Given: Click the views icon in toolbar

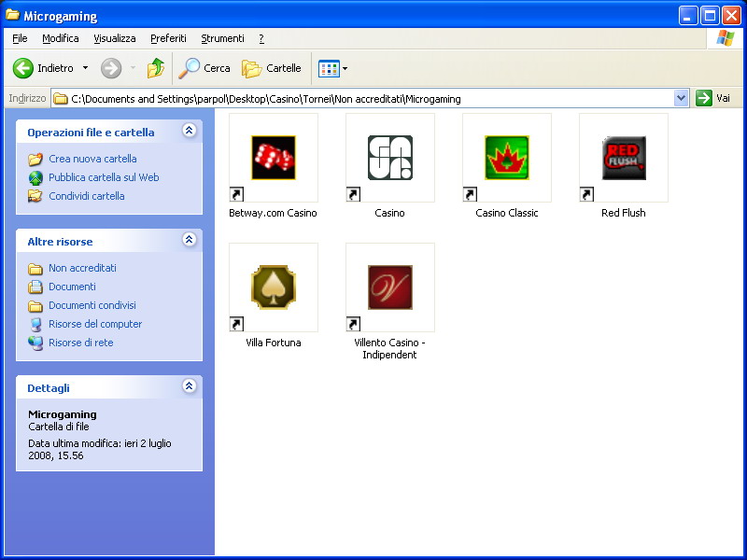Looking at the screenshot, I should click(329, 68).
